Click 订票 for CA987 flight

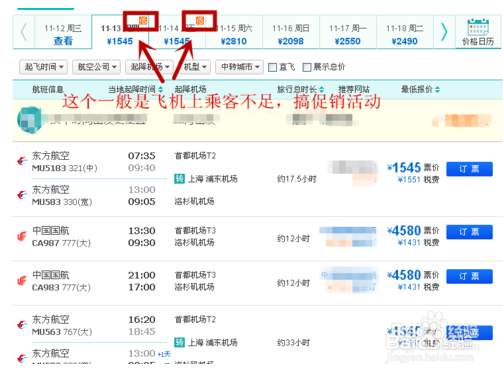point(469,232)
